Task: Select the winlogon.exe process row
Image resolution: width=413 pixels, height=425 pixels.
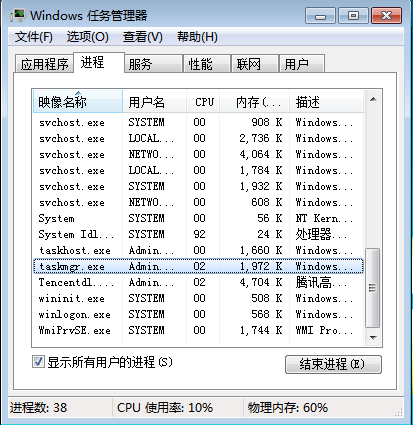Action: (x=198, y=314)
